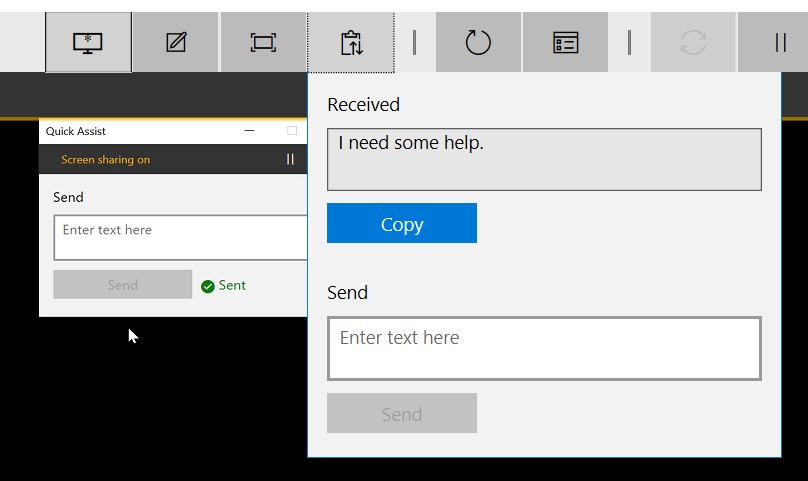
Task: Click the grayed Reconnect sync icon
Action: tap(693, 42)
